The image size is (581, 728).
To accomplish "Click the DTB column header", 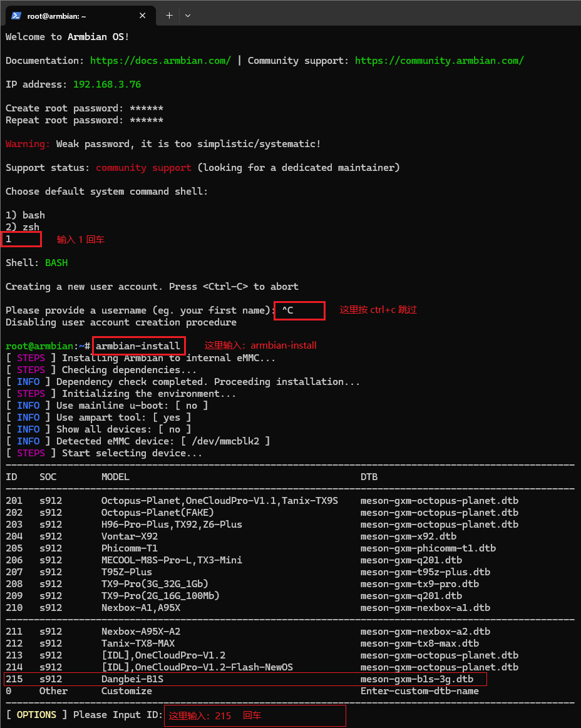I will (x=369, y=477).
